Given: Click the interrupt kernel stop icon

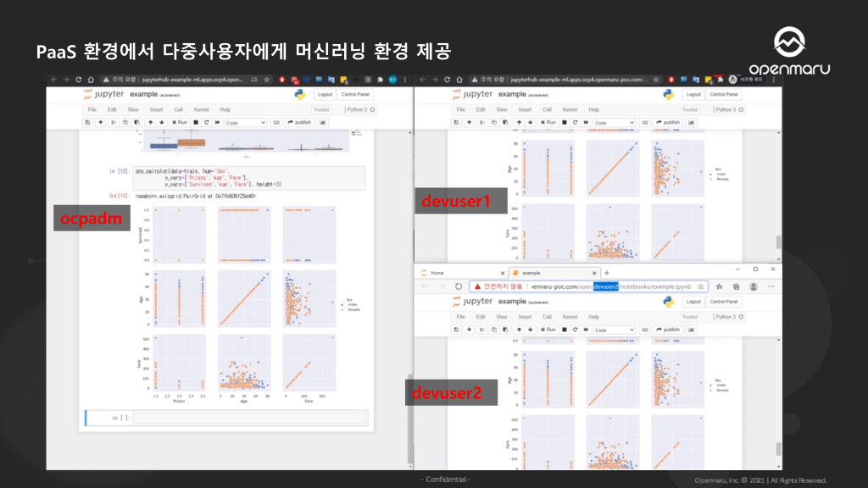Looking at the screenshot, I should tap(196, 120).
